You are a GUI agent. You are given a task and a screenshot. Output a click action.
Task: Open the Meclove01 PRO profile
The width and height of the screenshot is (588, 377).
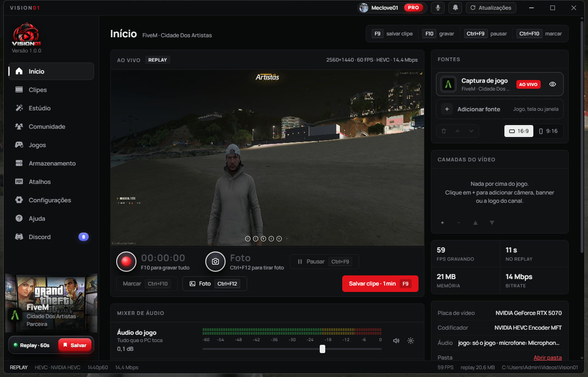point(392,8)
